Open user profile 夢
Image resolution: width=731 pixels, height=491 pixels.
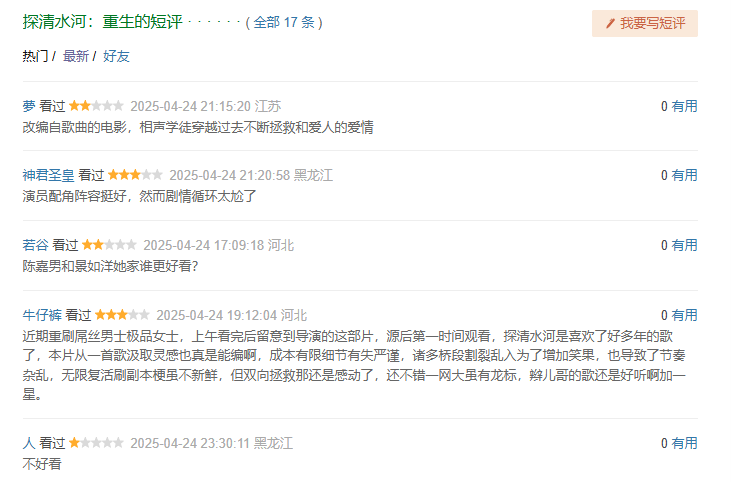coord(29,106)
